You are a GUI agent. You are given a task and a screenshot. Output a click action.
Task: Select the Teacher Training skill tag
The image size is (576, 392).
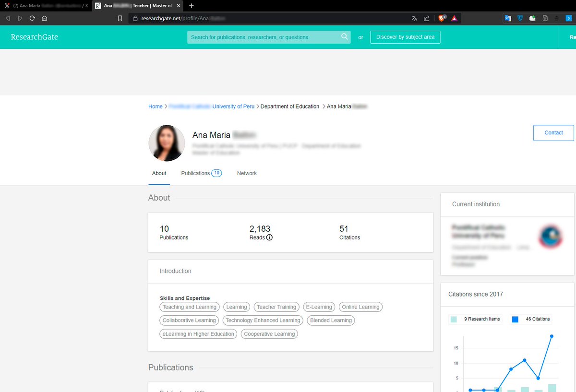[x=276, y=307]
